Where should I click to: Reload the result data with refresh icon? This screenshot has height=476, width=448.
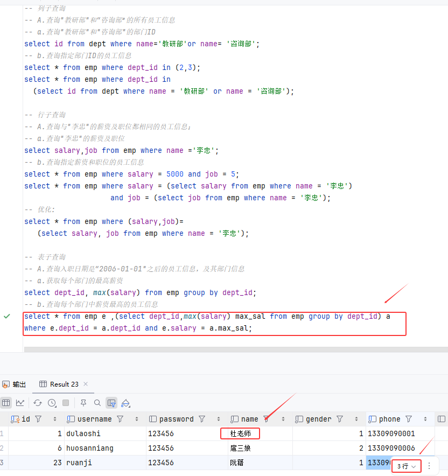click(38, 403)
